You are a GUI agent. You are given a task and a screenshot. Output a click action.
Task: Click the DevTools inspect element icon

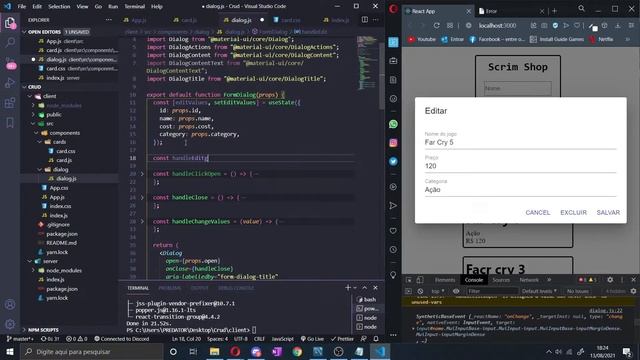pos(409,280)
